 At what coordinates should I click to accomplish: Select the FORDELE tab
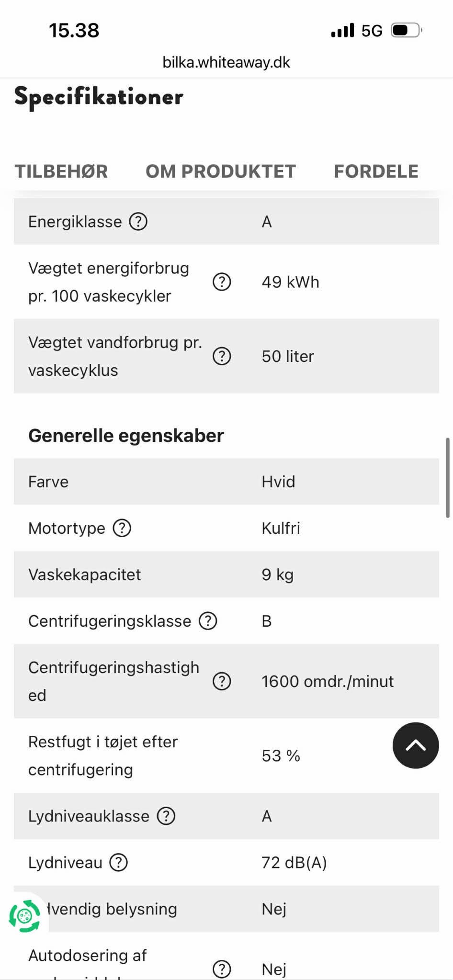pyautogui.click(x=376, y=171)
